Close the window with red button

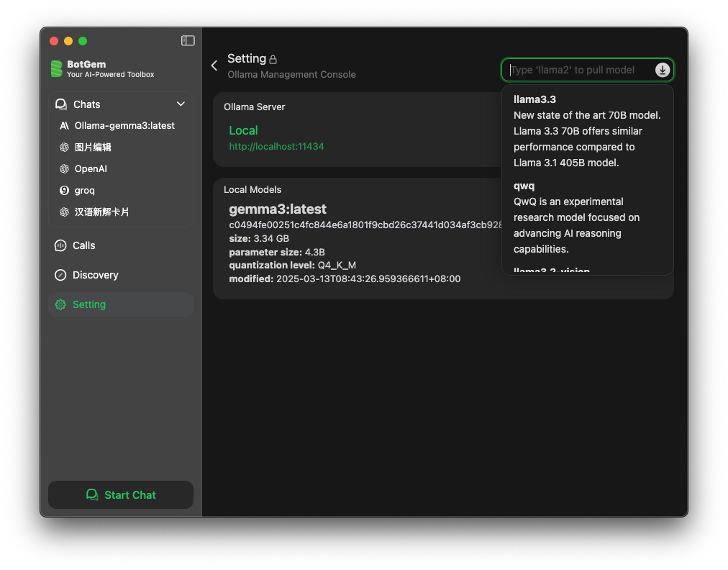coord(54,41)
